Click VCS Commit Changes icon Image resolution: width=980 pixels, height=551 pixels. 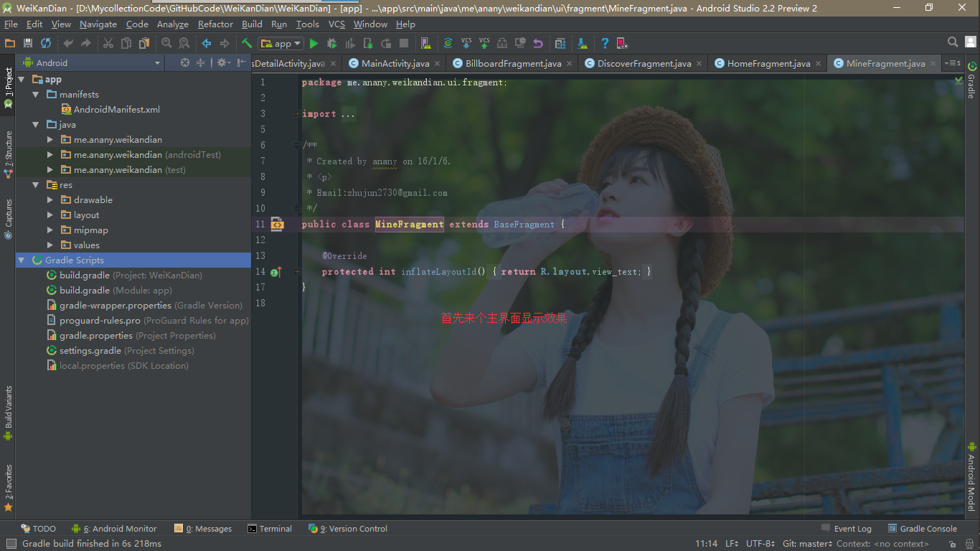(484, 43)
